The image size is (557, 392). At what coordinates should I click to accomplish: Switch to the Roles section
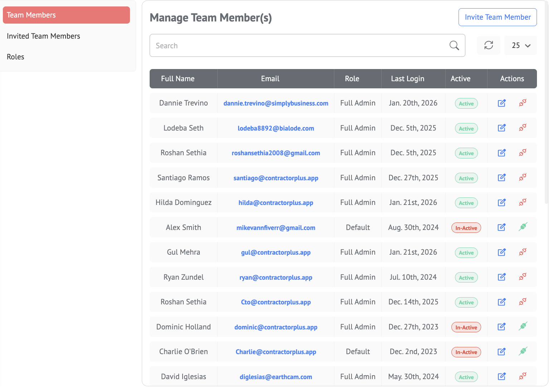pos(16,57)
